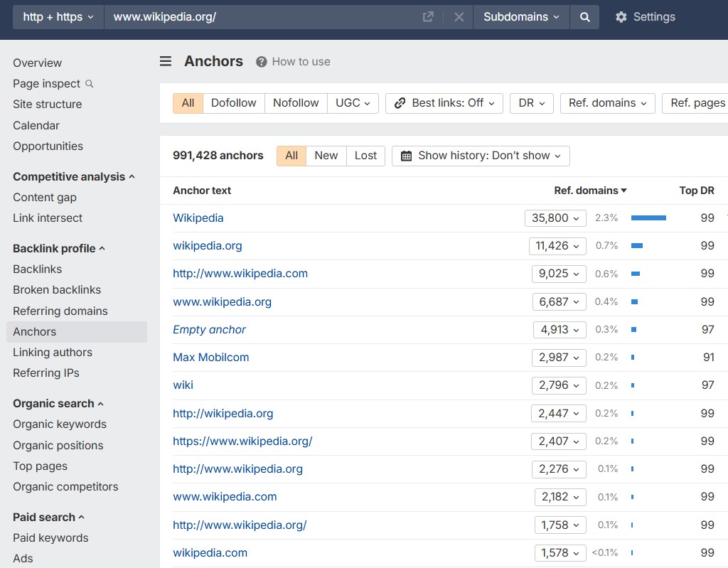Screen dimensions: 728x568
Task: Open Organic keywords report
Action: 60,424
